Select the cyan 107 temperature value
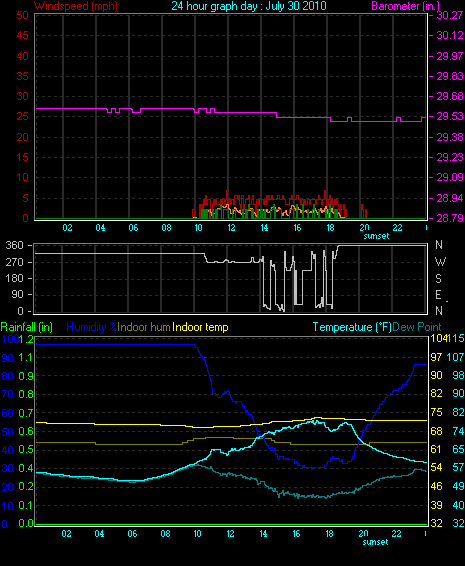Viewport: 465px width, 566px height. 456,357
